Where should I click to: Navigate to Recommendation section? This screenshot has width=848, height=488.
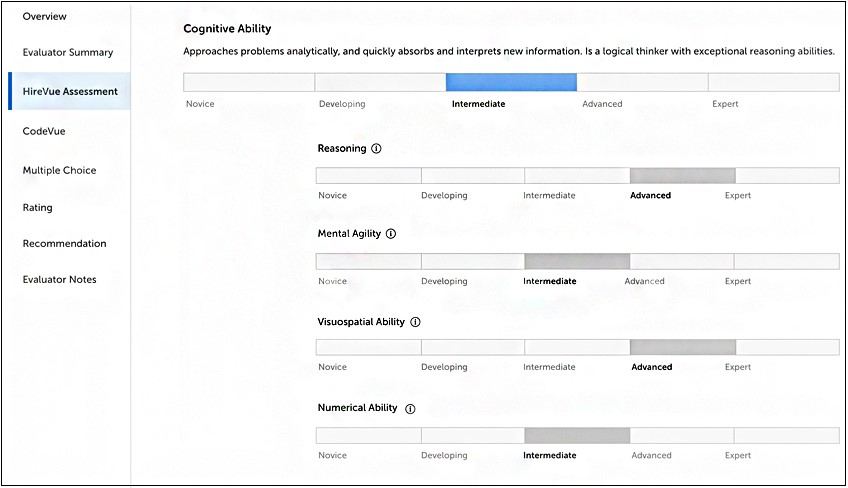click(x=64, y=243)
